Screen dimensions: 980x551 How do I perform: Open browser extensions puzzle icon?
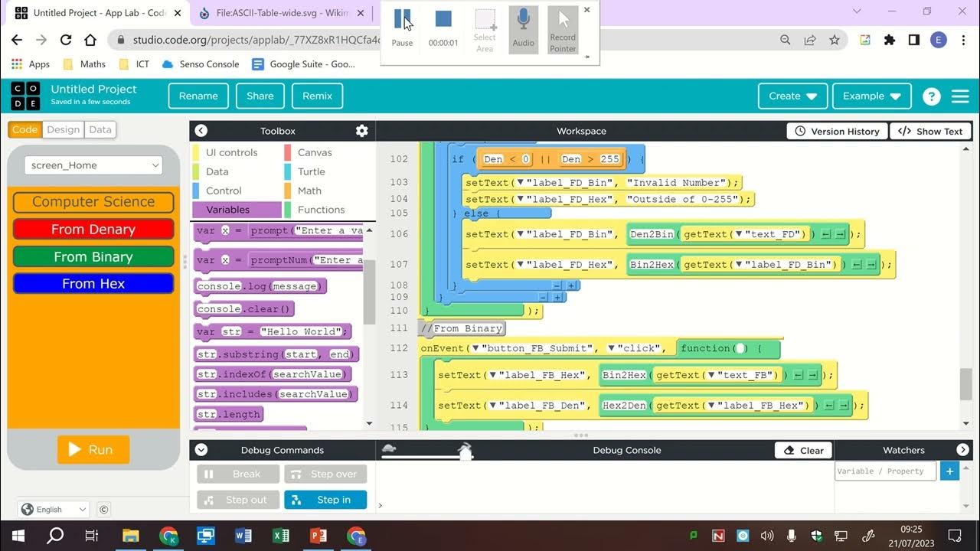pyautogui.click(x=889, y=40)
